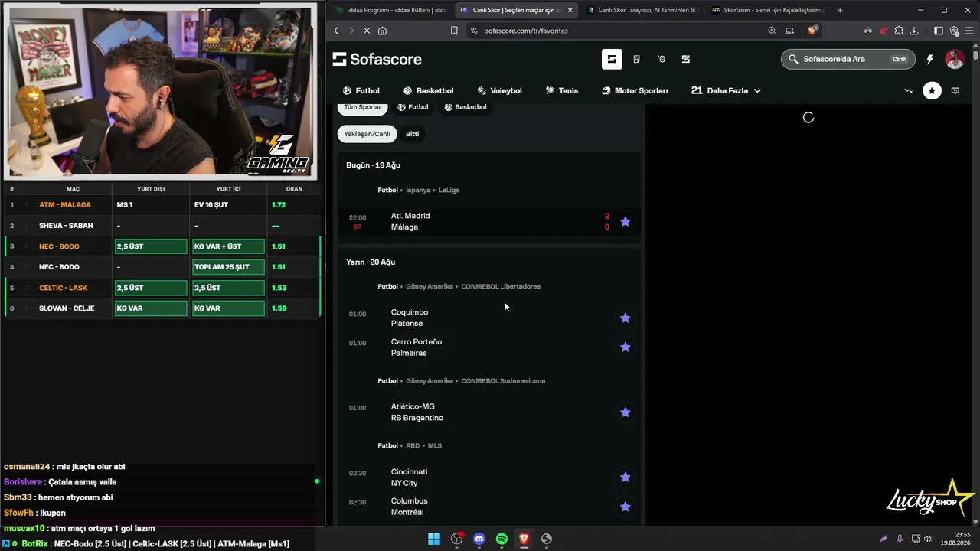Image resolution: width=980 pixels, height=551 pixels.
Task: Select the Yaklaşan/Canlı filter
Action: pyautogui.click(x=367, y=134)
